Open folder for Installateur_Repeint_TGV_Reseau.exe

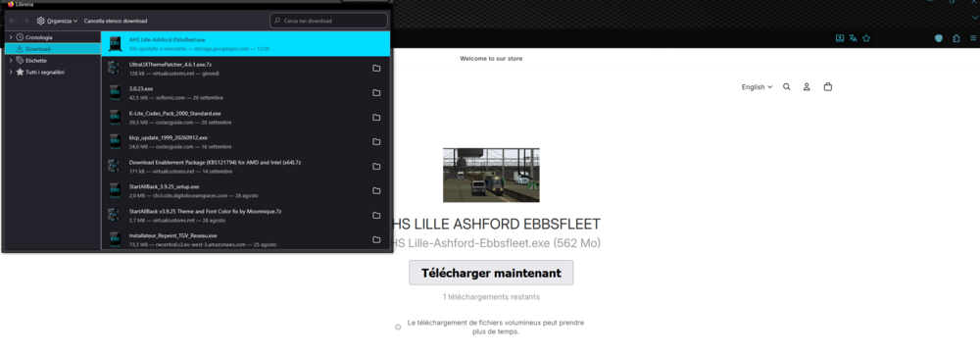tap(376, 239)
